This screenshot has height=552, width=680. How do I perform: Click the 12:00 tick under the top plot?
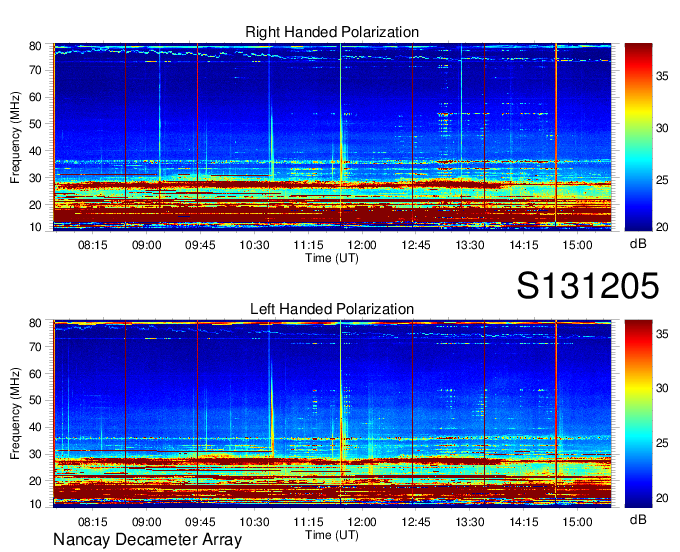click(362, 245)
